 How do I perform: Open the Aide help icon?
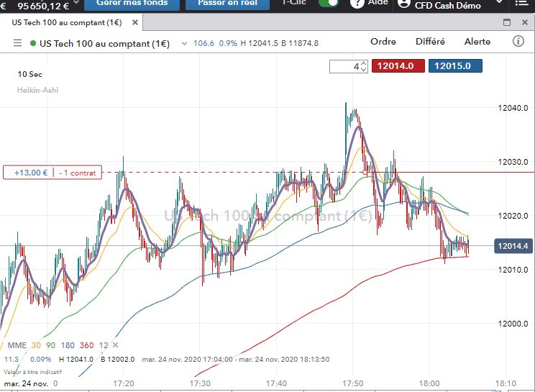pos(357,3)
